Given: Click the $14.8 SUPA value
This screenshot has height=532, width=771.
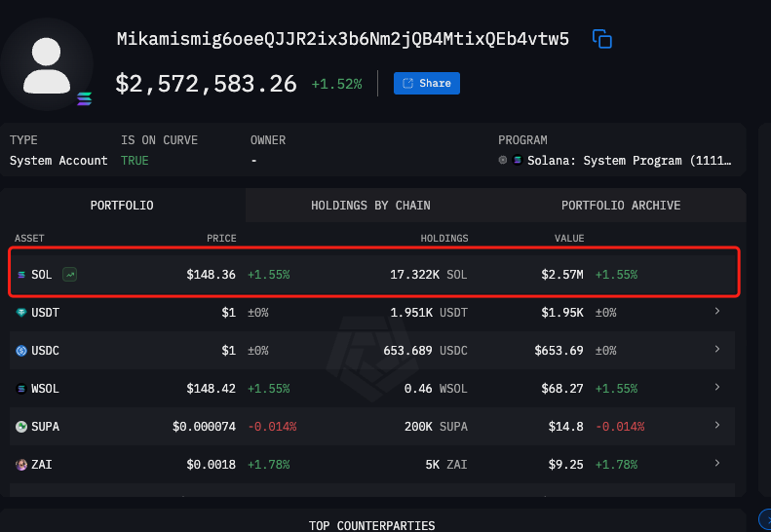Looking at the screenshot, I should [x=565, y=427].
